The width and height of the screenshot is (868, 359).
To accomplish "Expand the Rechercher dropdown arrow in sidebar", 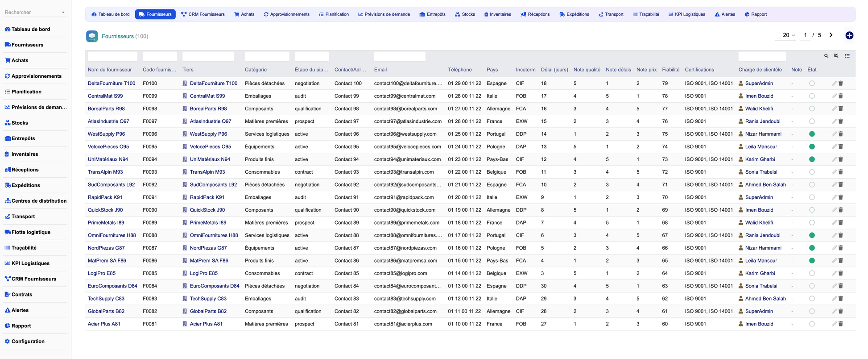I will click(x=63, y=13).
